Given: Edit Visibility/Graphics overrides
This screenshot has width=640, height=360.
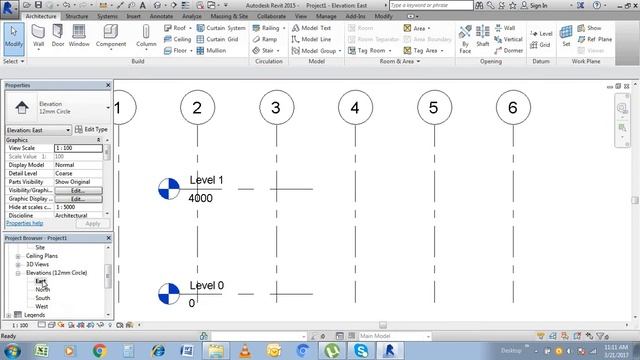Looking at the screenshot, I should coord(78,191).
